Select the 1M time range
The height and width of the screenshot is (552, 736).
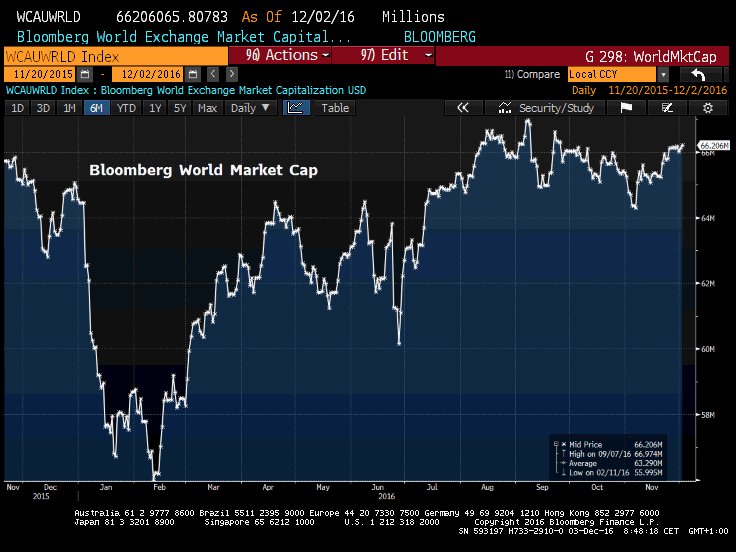69,108
